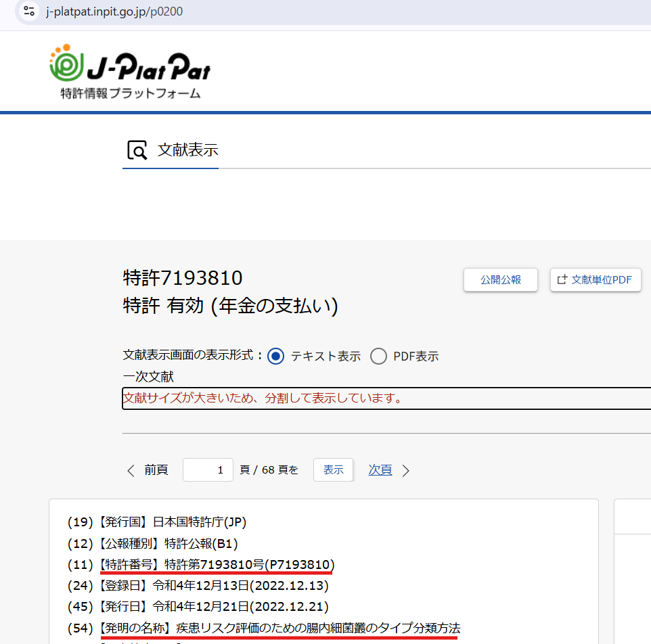This screenshot has height=644, width=651.
Task: Click the 前頁 pagination control
Action: [156, 469]
